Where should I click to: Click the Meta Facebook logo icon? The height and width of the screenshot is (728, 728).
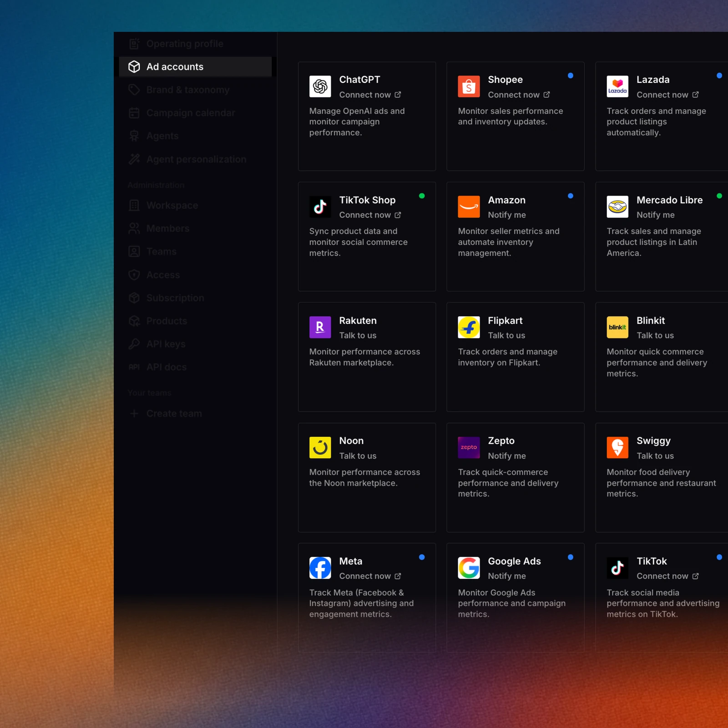320,568
